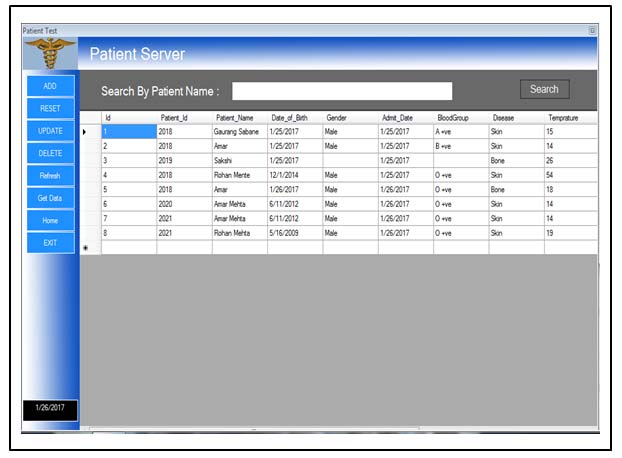
Task: Click the ADD button in sidebar
Action: (x=50, y=86)
